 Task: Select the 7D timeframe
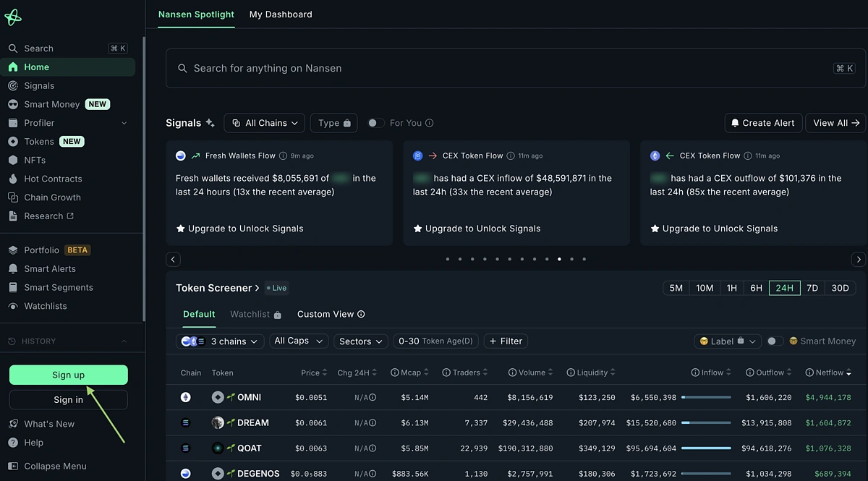pos(812,288)
